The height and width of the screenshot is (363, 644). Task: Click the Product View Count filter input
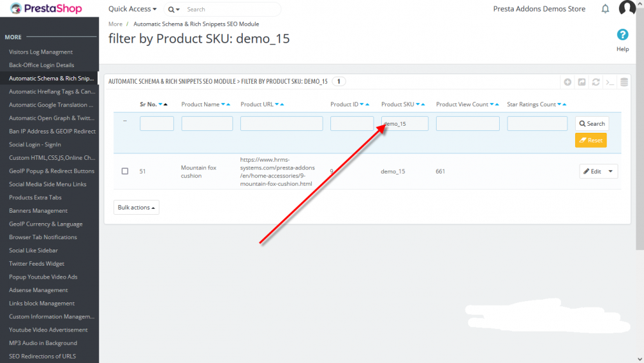click(x=468, y=123)
